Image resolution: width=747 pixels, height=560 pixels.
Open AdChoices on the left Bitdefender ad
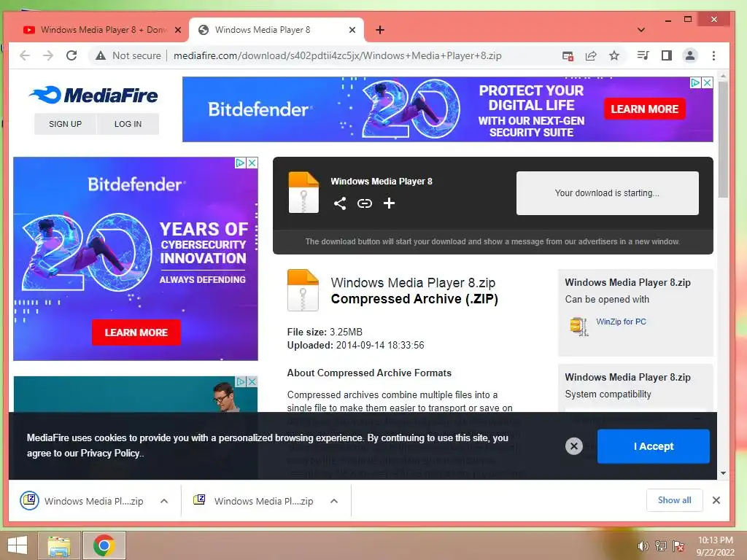(241, 163)
